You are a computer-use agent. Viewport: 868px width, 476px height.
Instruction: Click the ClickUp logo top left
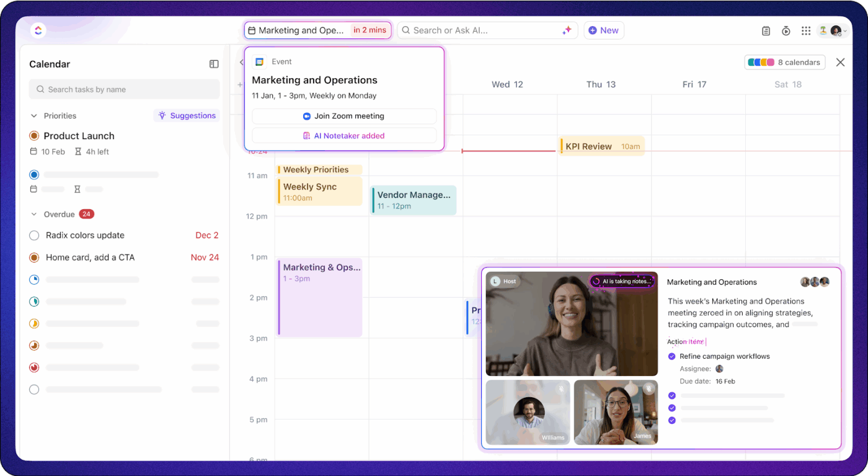tap(38, 30)
